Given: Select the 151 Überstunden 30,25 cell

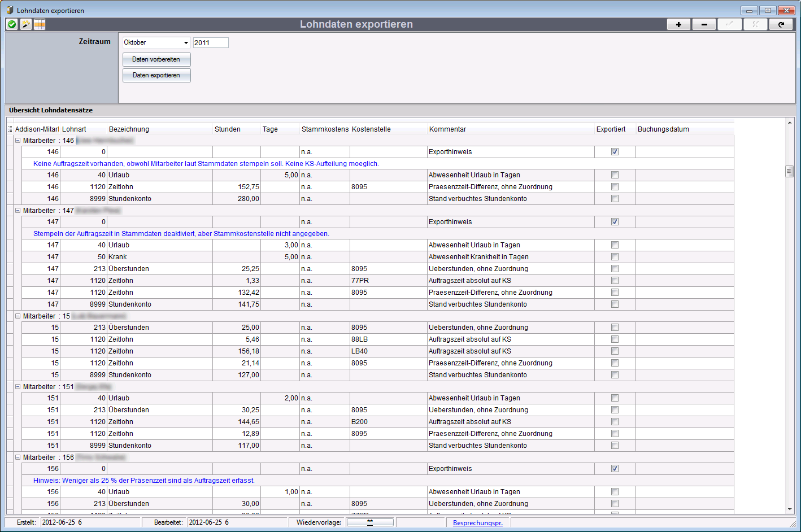Looking at the screenshot, I should tap(237, 410).
